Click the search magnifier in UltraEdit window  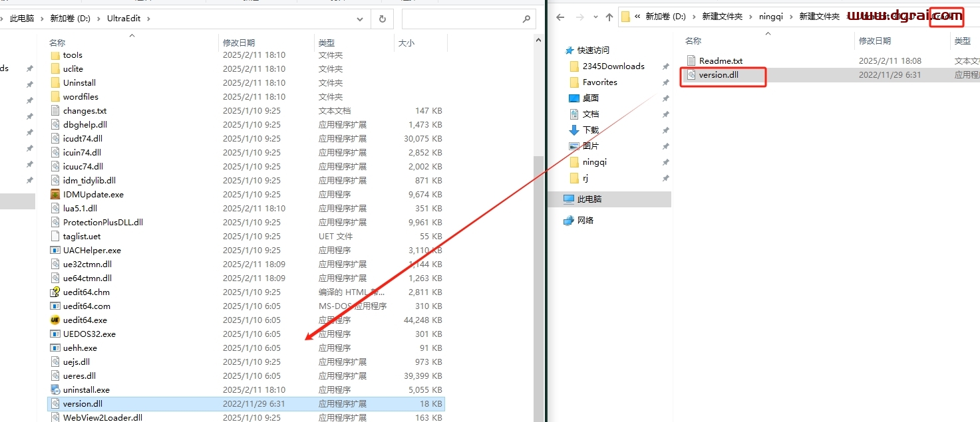(526, 19)
